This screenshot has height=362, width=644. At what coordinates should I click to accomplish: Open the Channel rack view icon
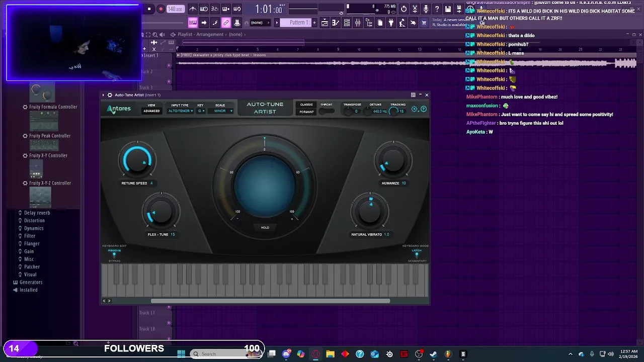[x=347, y=23]
